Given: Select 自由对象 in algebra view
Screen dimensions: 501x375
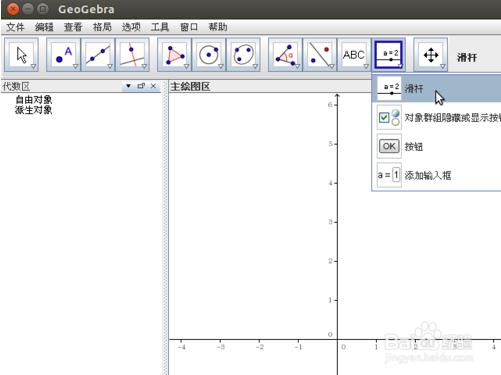Looking at the screenshot, I should point(34,99).
